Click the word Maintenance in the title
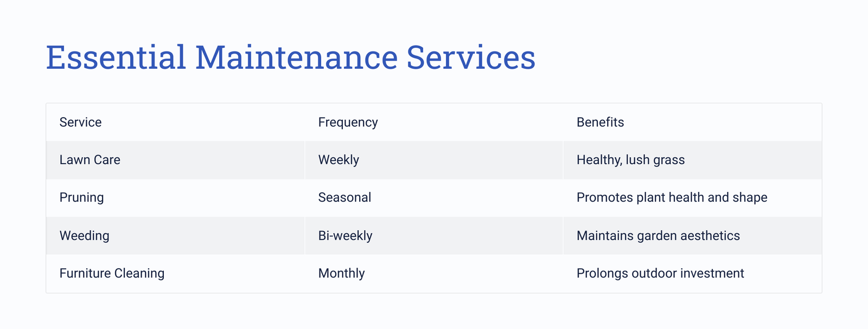Viewport: 868px width, 329px height. click(x=296, y=57)
